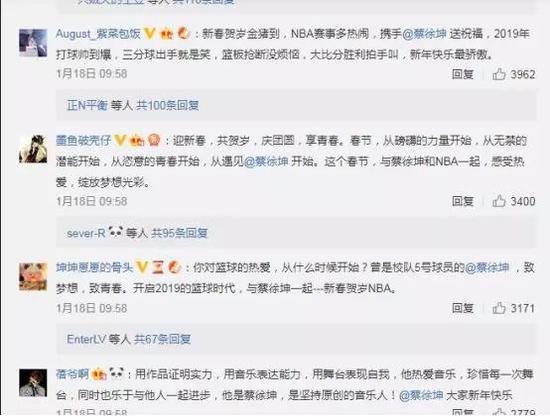Click the gold V badge next to 墨鱼破壳仔
The height and width of the screenshot is (416, 550).
(x=120, y=140)
